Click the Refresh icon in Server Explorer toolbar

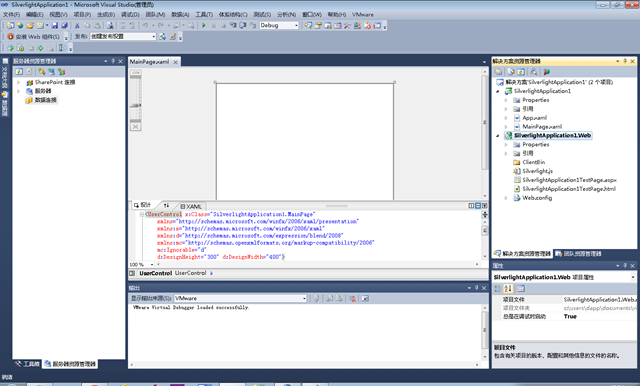(x=19, y=72)
